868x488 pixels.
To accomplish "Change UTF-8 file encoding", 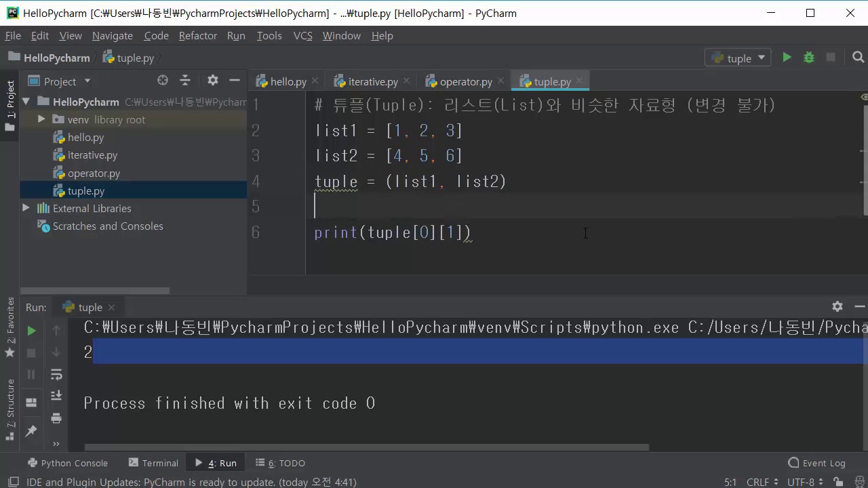I will click(x=805, y=482).
